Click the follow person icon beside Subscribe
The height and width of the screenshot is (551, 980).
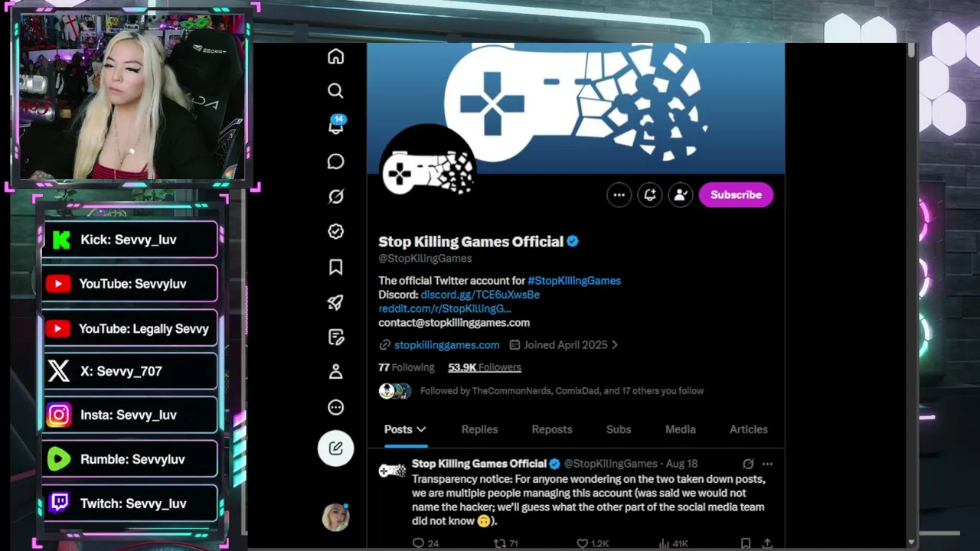pyautogui.click(x=680, y=194)
